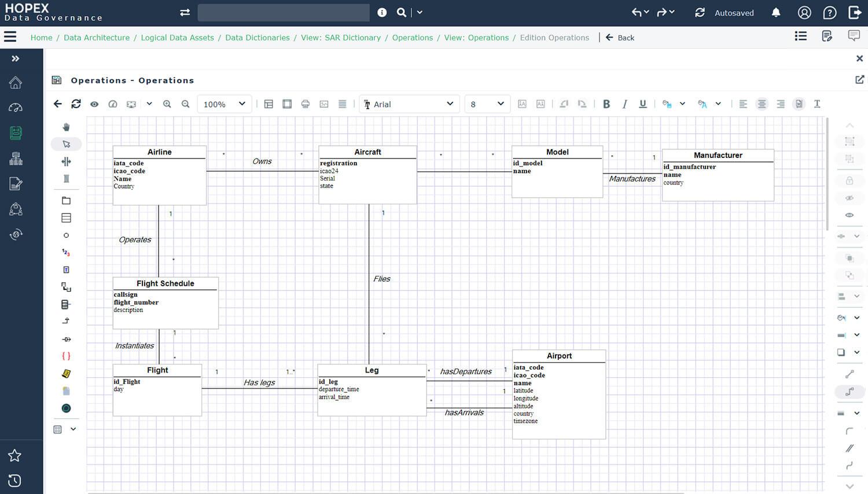Image resolution: width=868 pixels, height=494 pixels.
Task: Toggle the eye icon in right panel
Action: pos(849,215)
